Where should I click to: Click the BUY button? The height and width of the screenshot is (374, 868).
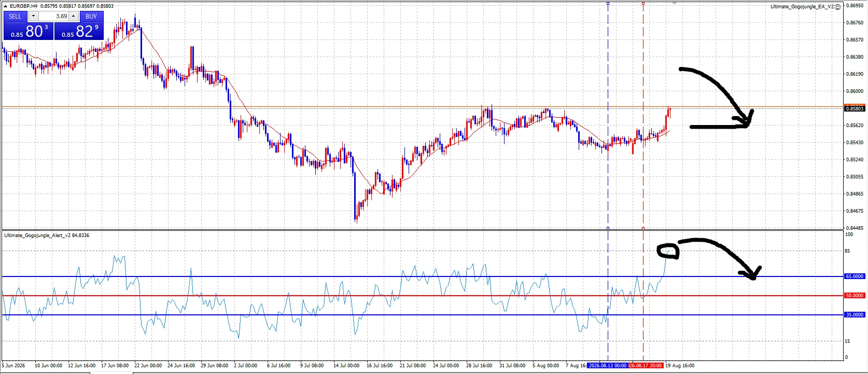tap(91, 16)
